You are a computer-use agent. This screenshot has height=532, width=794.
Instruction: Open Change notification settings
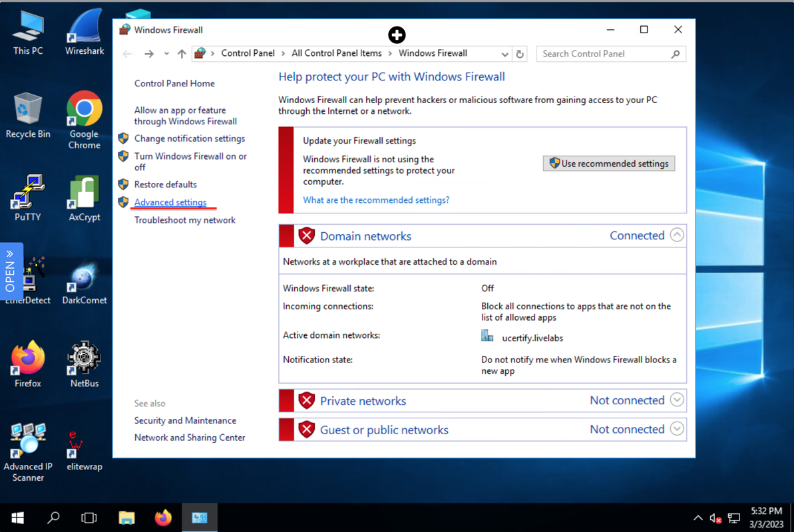point(190,138)
